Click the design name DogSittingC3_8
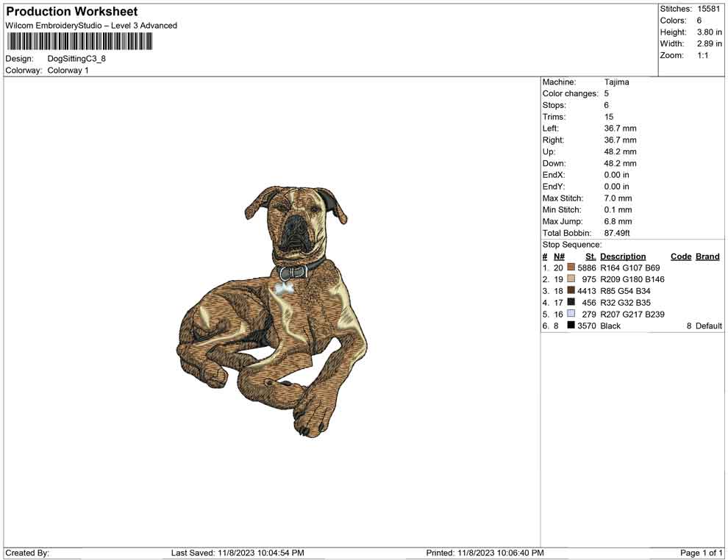This screenshot has height=560, width=728. (x=76, y=59)
